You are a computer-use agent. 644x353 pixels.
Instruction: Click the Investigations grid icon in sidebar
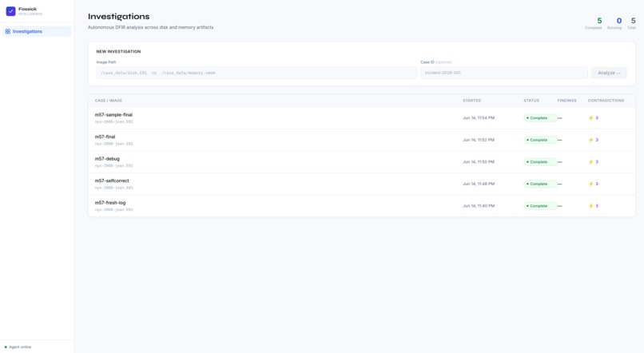8,31
